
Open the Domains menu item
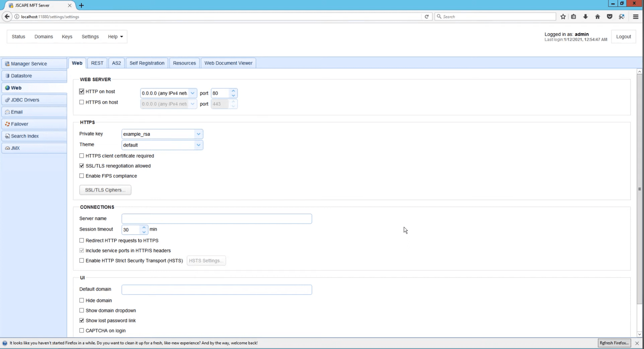44,37
